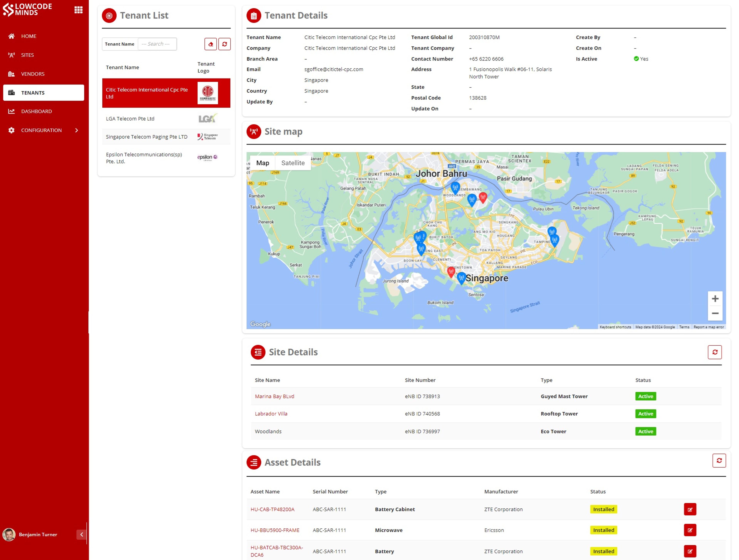Viewport: 739px width, 560px height.
Task: Open map Keyboard shortcuts
Action: [x=615, y=328]
